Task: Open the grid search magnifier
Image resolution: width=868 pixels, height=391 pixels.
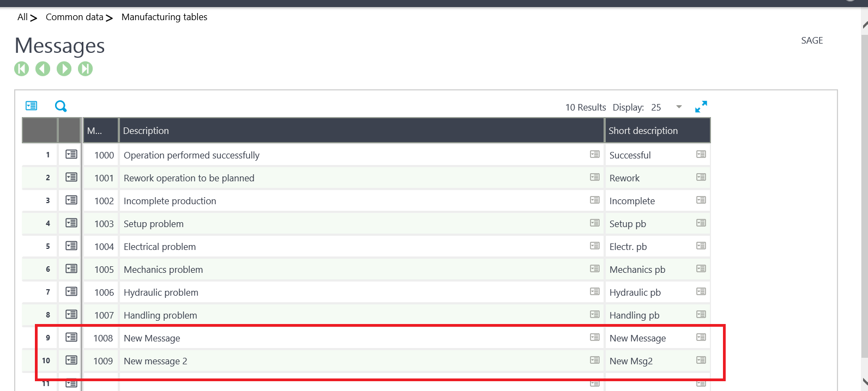Action: tap(61, 106)
